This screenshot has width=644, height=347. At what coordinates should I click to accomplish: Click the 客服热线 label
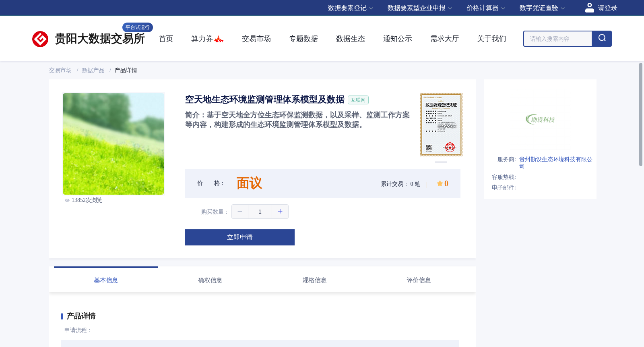click(x=504, y=177)
